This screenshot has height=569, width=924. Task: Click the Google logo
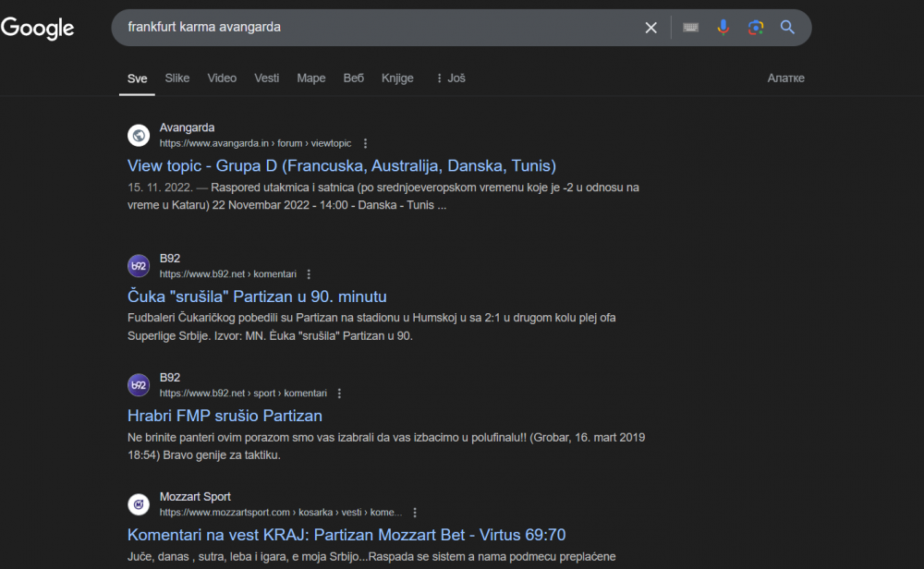(x=38, y=28)
